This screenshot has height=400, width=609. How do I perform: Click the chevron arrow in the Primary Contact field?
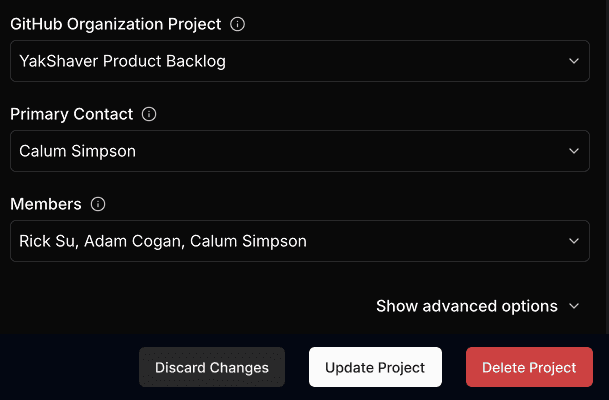point(573,151)
